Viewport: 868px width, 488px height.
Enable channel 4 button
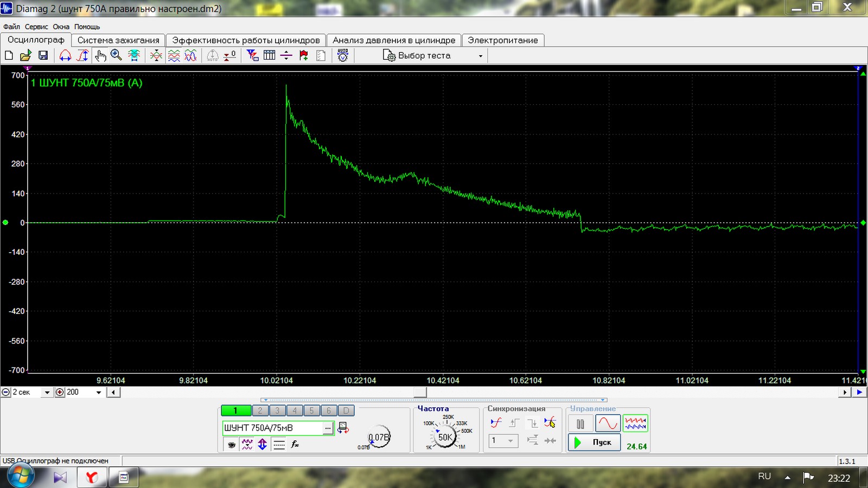pos(295,410)
